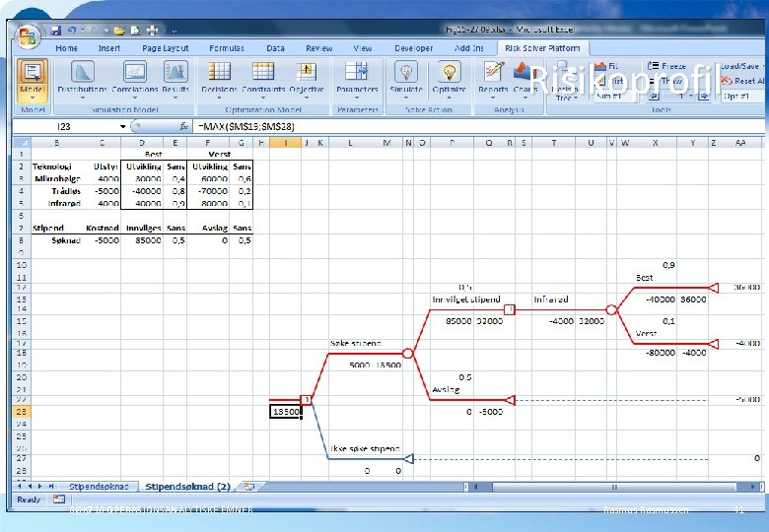Open the Insert ribbon tab
The height and width of the screenshot is (532, 769).
(108, 48)
